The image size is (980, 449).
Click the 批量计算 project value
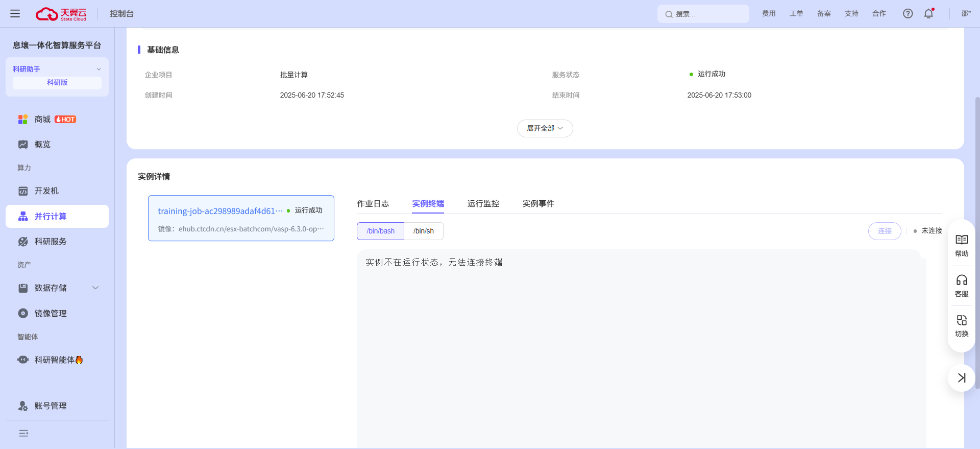pos(293,75)
